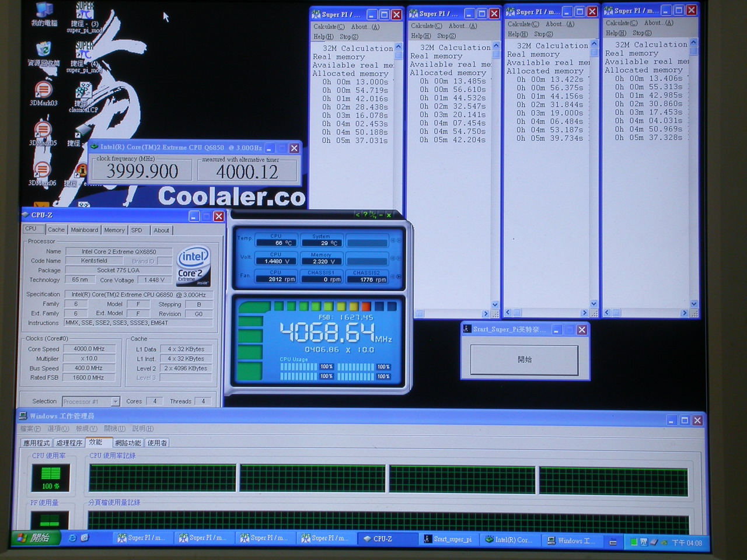Viewport: 747px width, 560px height.
Task: Open the 選項(O) menu in Task Manager
Action: (58, 429)
